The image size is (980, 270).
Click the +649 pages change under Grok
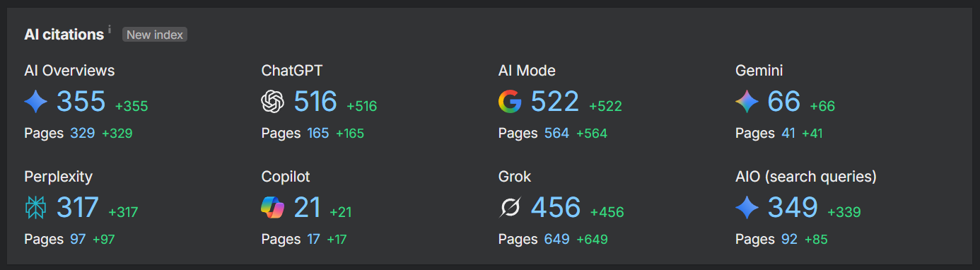[593, 239]
